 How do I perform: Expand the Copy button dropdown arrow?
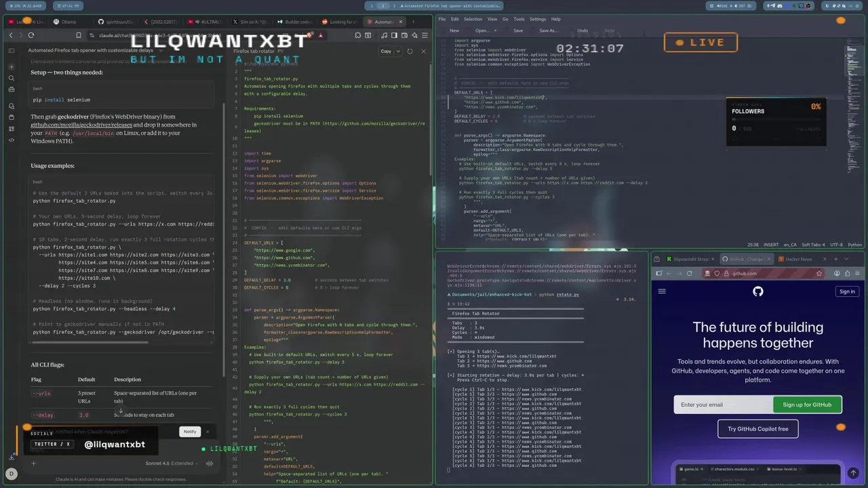tap(398, 51)
